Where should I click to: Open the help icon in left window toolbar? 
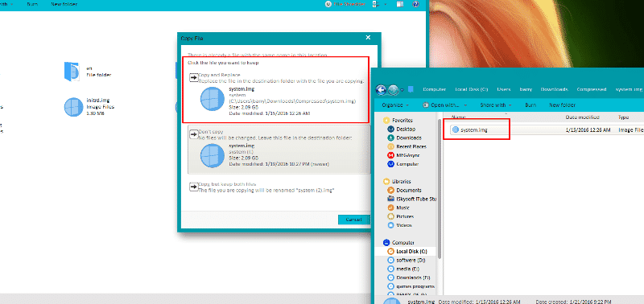coord(415,4)
